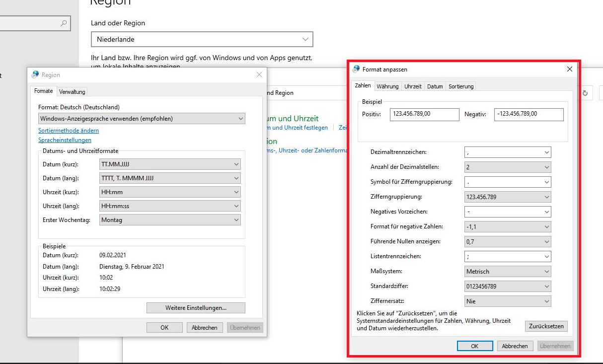Click globe icon in Region dialog title
This screenshot has height=364, width=603.
click(x=35, y=74)
